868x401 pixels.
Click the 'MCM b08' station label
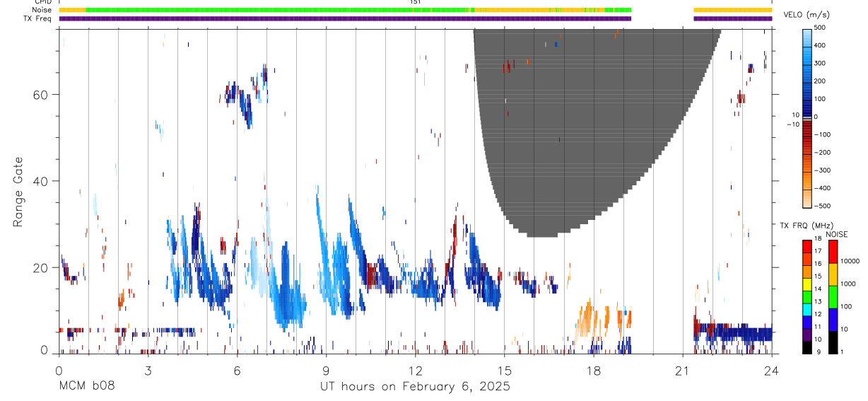click(86, 387)
